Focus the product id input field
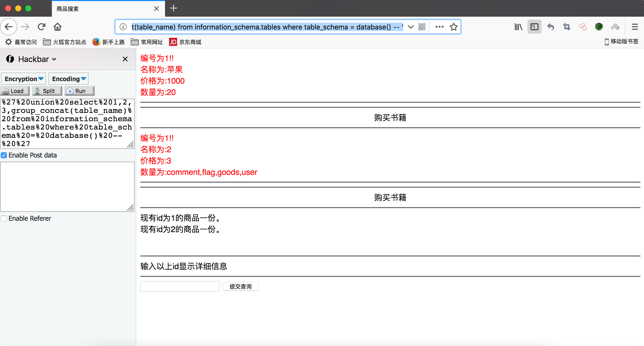Viewport: 644px width, 346px height. click(180, 287)
